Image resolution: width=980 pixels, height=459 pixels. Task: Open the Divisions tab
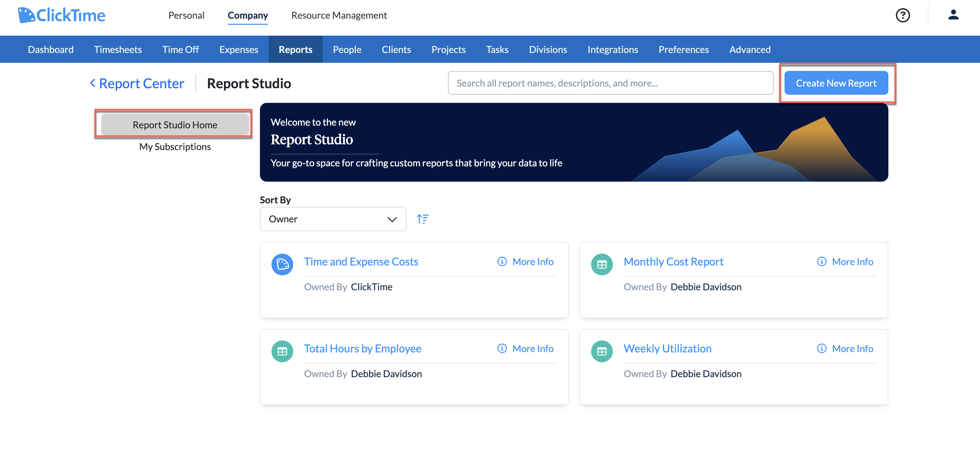[548, 49]
